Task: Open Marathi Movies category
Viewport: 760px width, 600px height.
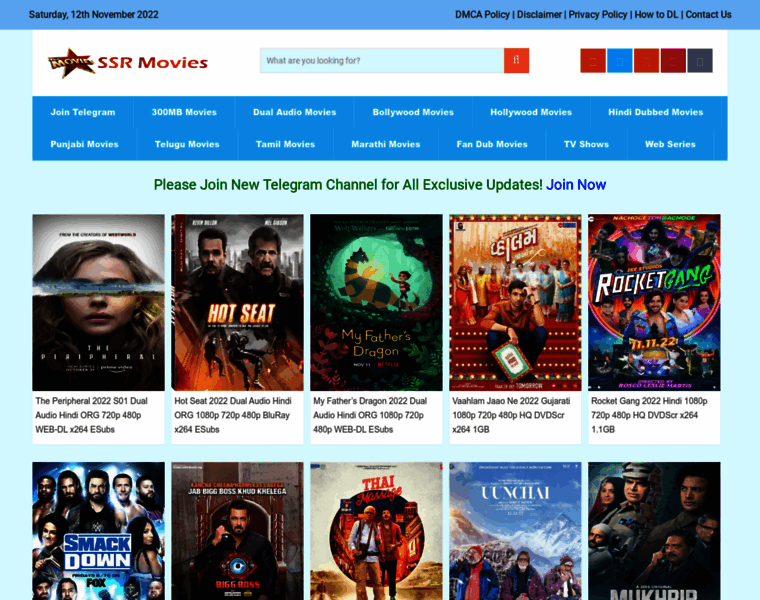Action: [x=386, y=144]
